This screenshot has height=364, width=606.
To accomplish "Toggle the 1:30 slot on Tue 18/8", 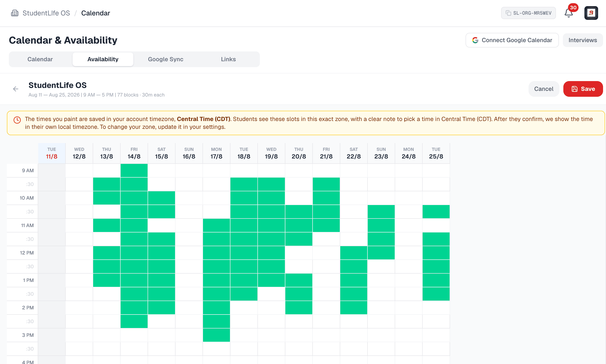I will pyautogui.click(x=244, y=294).
